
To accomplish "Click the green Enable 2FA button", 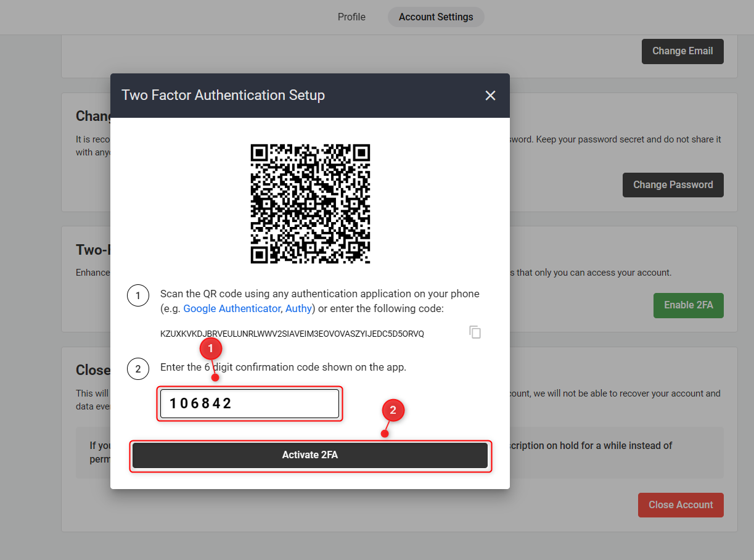I will (689, 305).
